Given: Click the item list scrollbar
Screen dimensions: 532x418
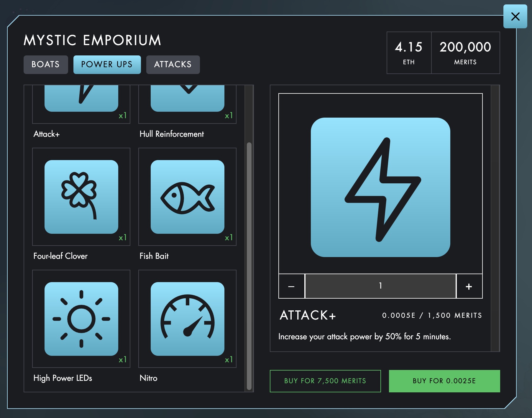Looking at the screenshot, I should (x=249, y=265).
